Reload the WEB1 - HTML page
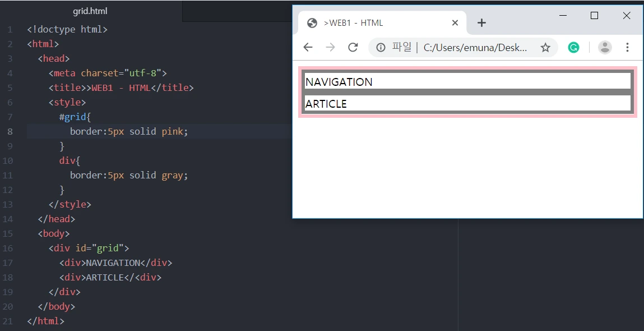This screenshot has height=331, width=644. (353, 47)
